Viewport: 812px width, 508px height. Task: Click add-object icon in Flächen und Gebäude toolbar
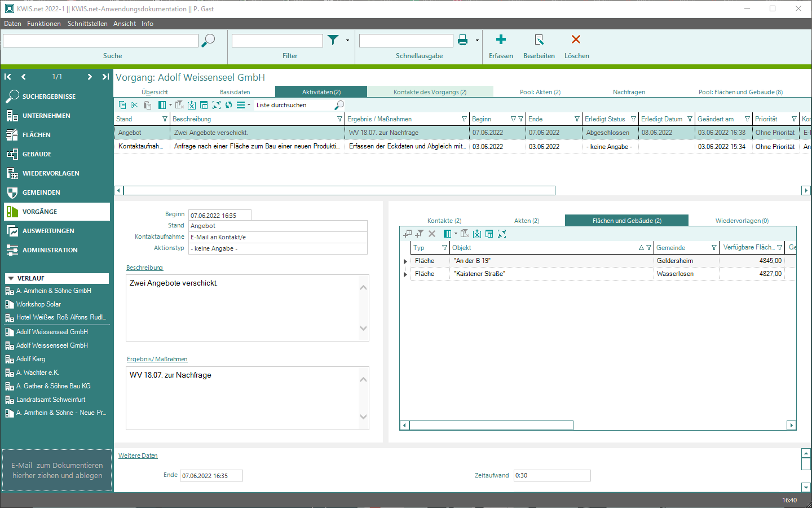(408, 234)
